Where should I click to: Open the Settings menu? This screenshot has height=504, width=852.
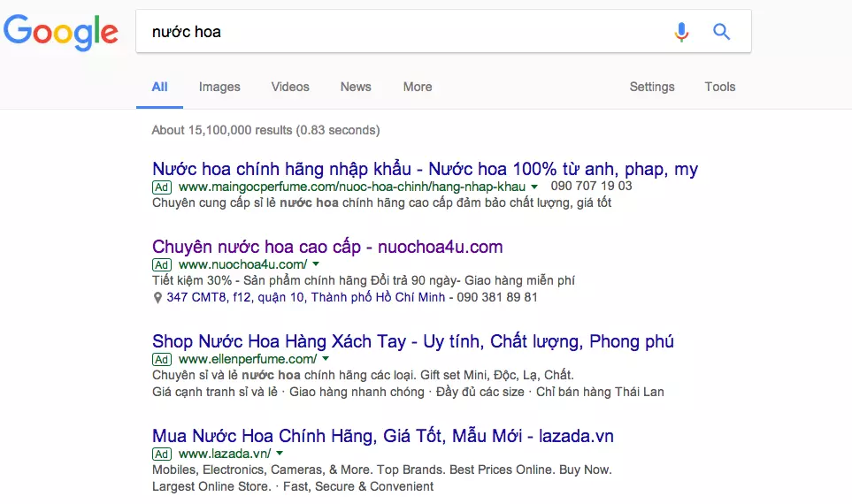(652, 87)
